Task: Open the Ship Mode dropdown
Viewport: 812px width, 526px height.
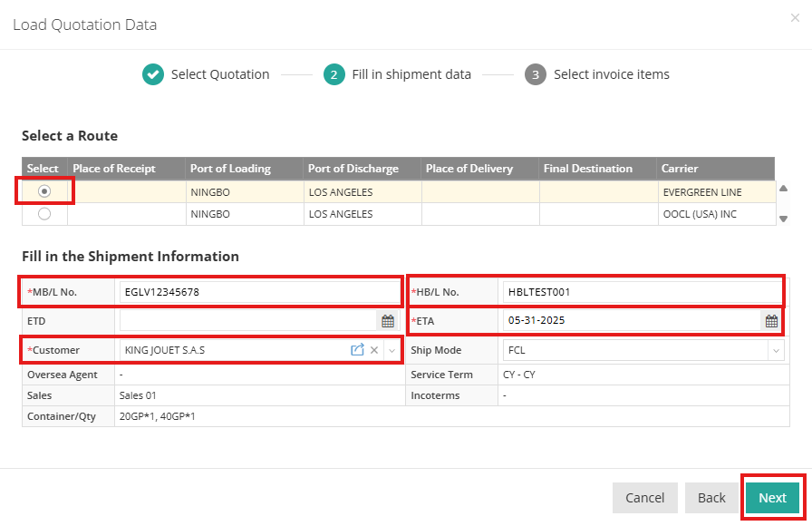Action: click(777, 350)
